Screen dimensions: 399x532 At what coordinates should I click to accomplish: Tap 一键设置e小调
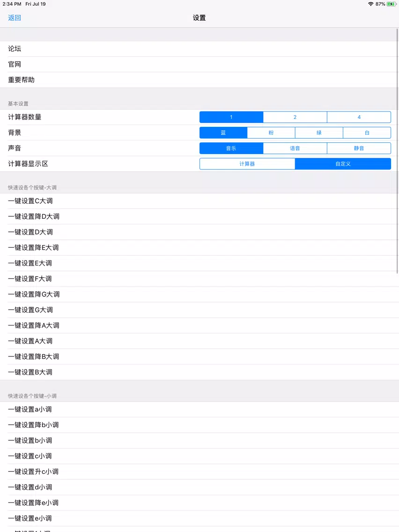tap(199, 519)
